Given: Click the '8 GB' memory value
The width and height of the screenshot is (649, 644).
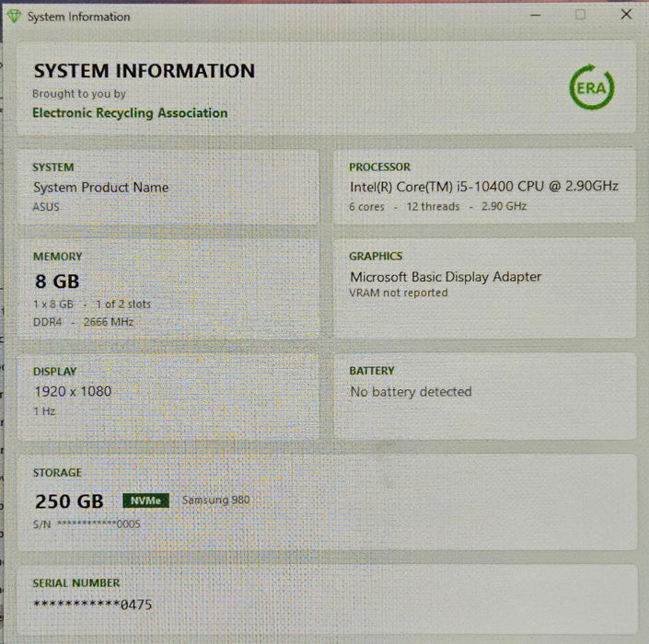Looking at the screenshot, I should point(57,282).
